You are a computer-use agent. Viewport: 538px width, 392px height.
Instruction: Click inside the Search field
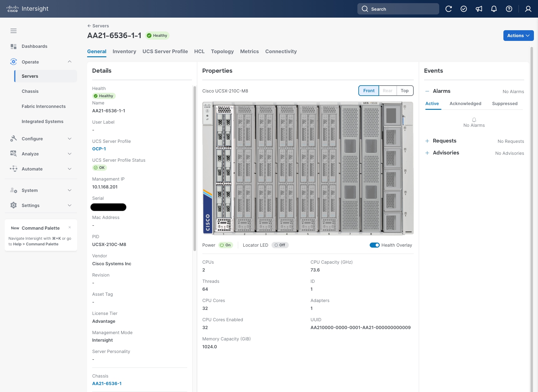pyautogui.click(x=398, y=9)
